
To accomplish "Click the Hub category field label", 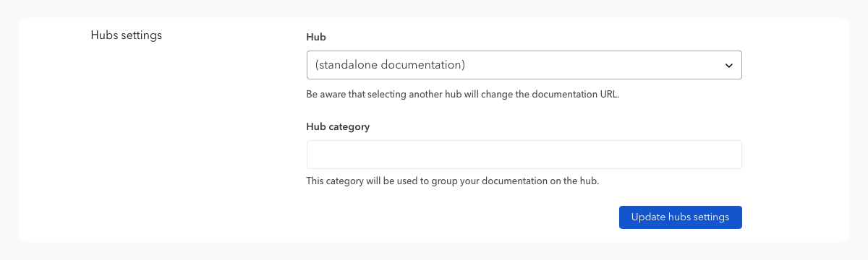I will tap(339, 126).
